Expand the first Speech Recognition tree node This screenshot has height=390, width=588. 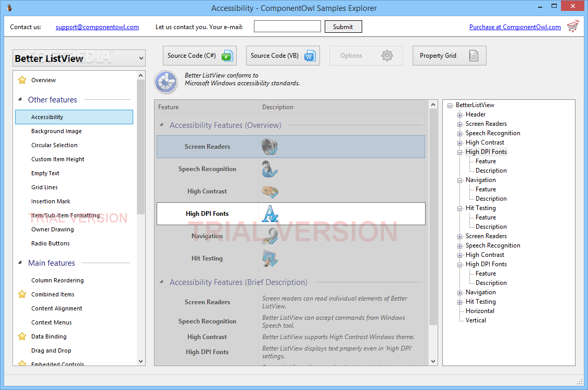pyautogui.click(x=460, y=134)
